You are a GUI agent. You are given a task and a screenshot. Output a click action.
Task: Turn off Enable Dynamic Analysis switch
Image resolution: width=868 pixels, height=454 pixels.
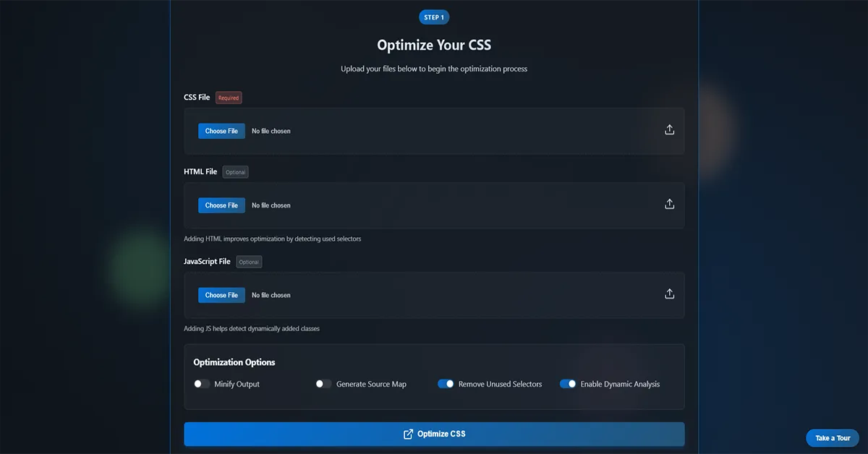pos(568,384)
